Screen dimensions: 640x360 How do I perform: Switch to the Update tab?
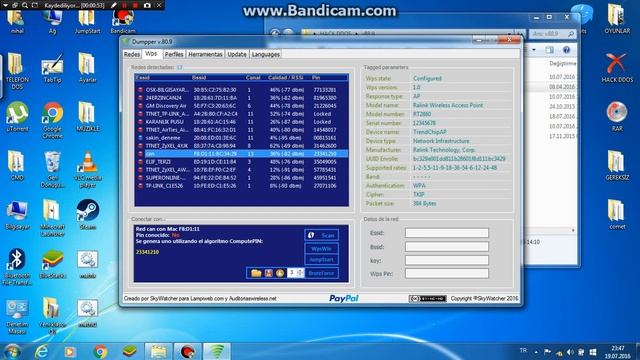(x=237, y=54)
